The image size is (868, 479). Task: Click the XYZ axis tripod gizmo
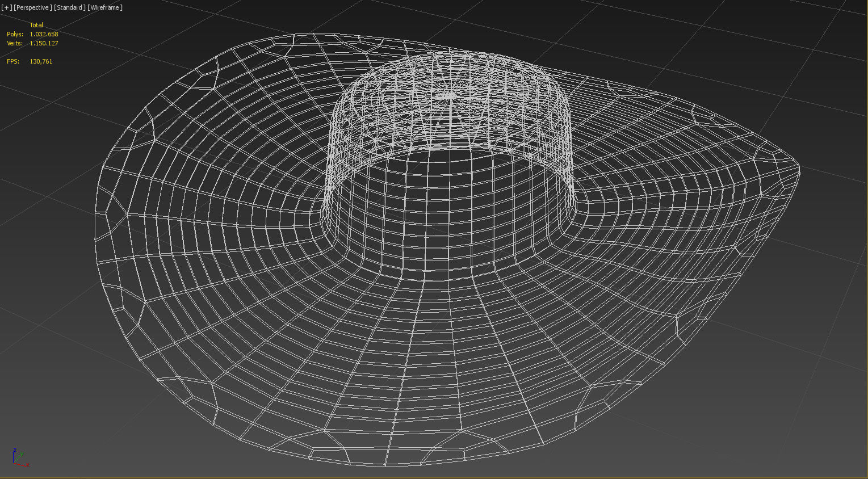(20, 457)
